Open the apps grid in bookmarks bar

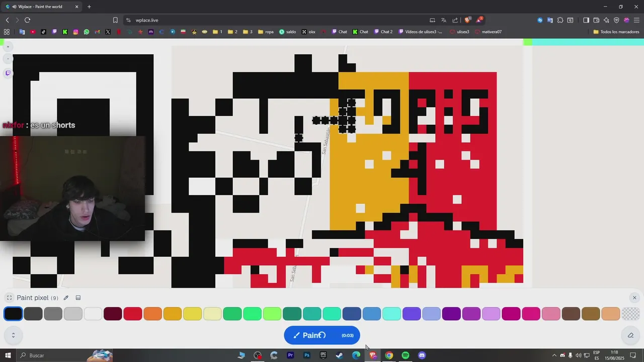(x=7, y=32)
